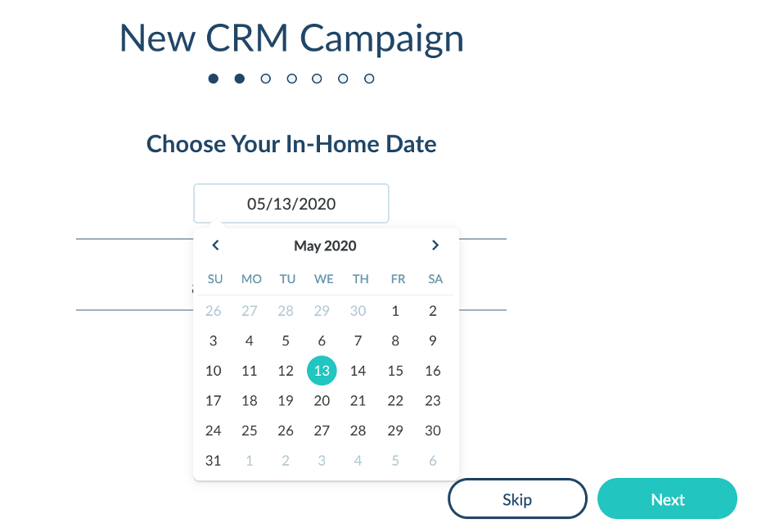The image size is (766, 532).
Task: Deselect the highlighted date 13
Action: 322,370
